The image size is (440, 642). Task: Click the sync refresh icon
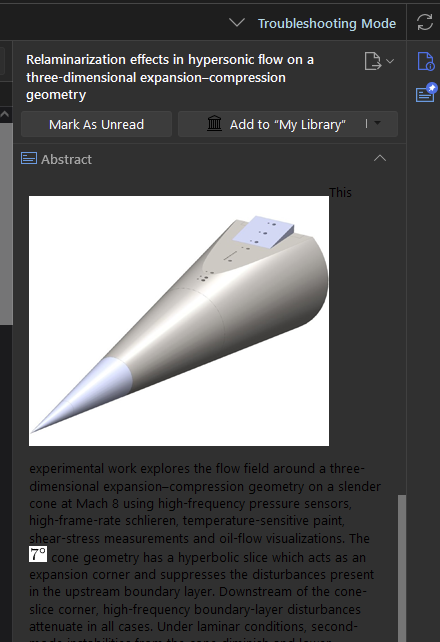425,22
